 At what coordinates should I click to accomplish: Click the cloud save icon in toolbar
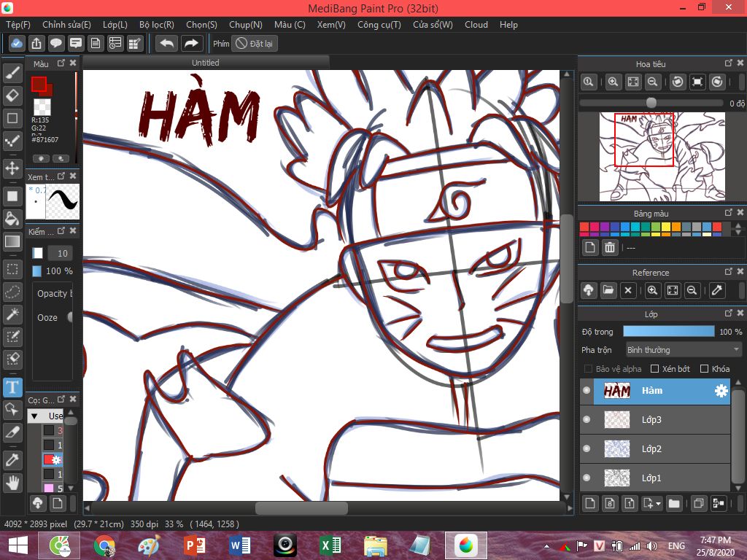[x=16, y=43]
